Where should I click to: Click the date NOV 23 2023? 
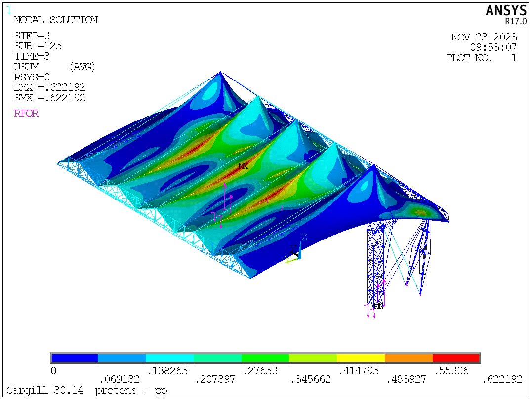(x=484, y=37)
